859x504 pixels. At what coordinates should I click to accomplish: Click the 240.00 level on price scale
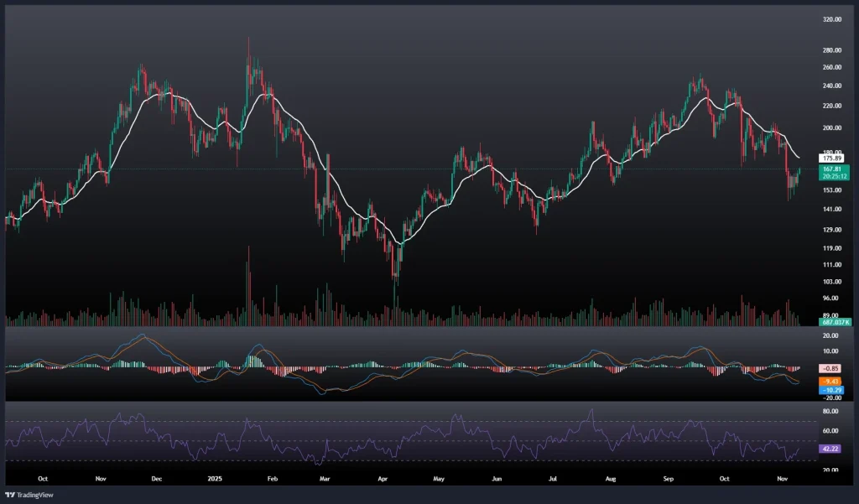click(832, 86)
